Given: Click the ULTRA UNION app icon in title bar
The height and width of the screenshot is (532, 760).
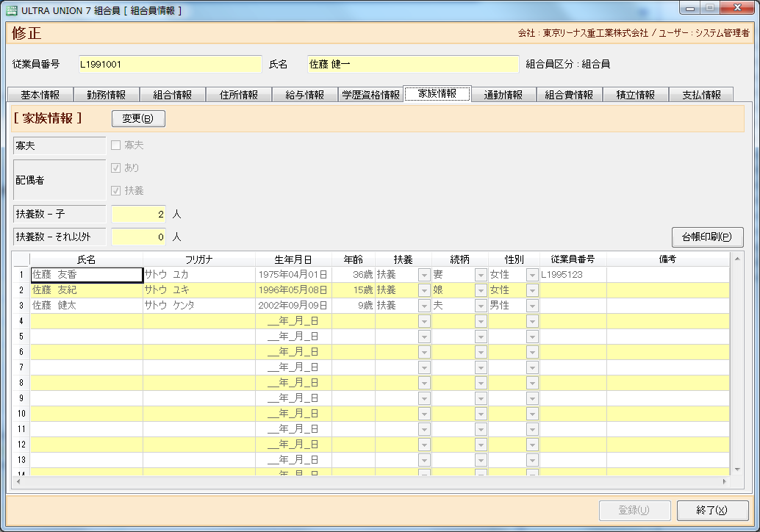Looking at the screenshot, I should tap(11, 10).
